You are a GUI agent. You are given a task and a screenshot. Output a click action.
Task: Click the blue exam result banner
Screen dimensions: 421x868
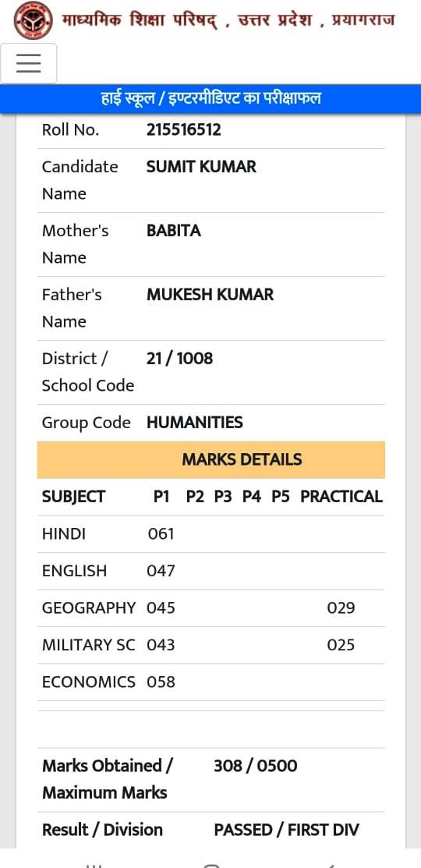point(210,99)
